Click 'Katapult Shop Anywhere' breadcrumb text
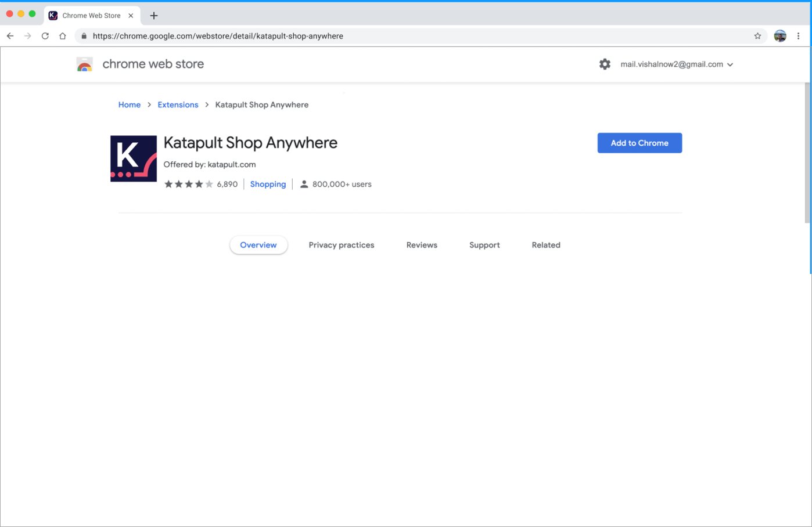Viewport: 812px width, 527px height. 262,105
